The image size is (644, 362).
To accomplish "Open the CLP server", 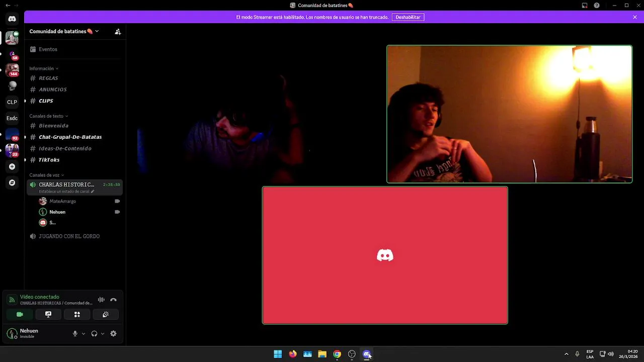I will (12, 102).
